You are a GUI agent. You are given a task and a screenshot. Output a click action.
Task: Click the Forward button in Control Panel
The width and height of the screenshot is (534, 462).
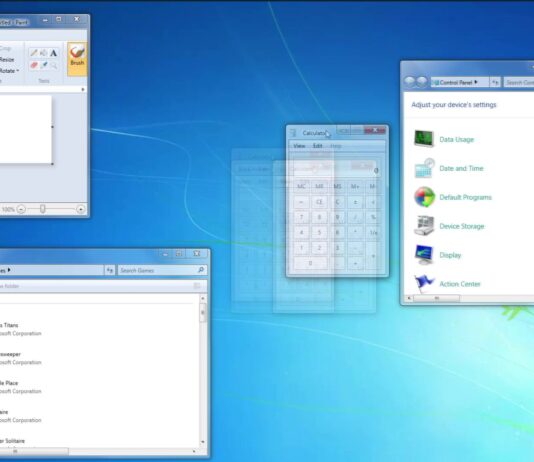[x=422, y=81]
